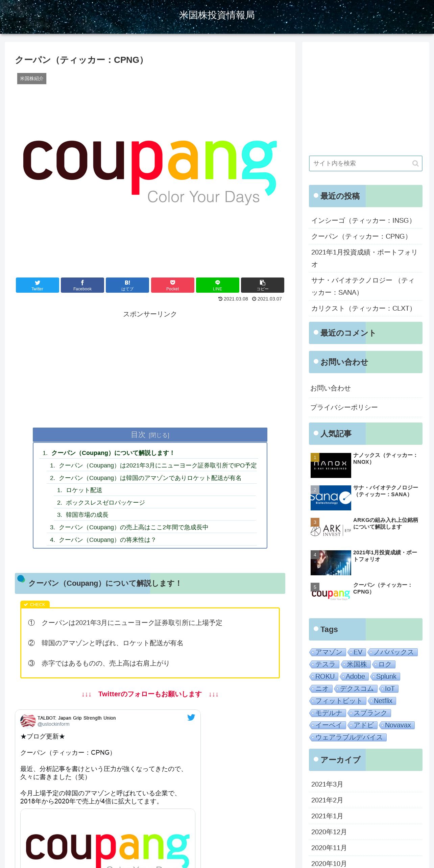Select the EV tag
434x868 pixels.
357,652
